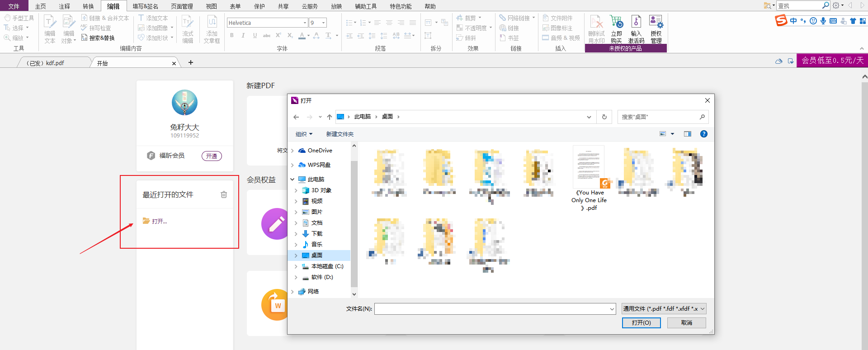Click the 取消 (Cancel) button in dialog
The image size is (868, 350).
(x=687, y=323)
